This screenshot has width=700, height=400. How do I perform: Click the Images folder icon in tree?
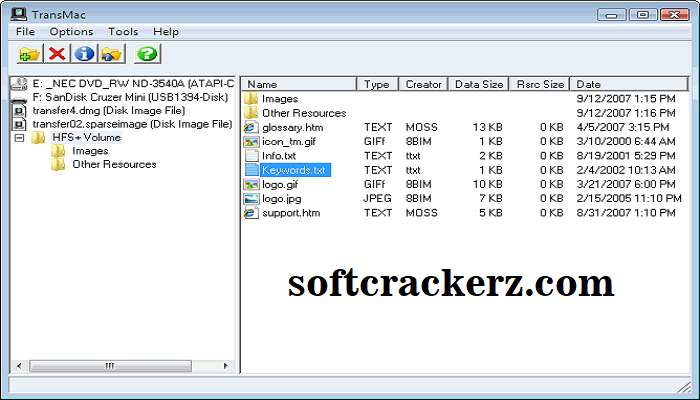[58, 151]
